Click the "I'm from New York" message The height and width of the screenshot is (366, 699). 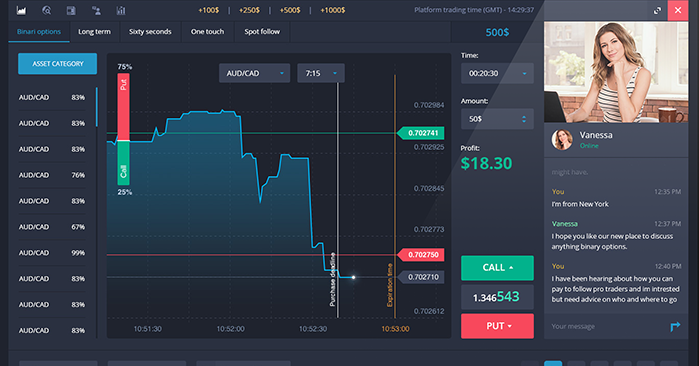pos(580,204)
